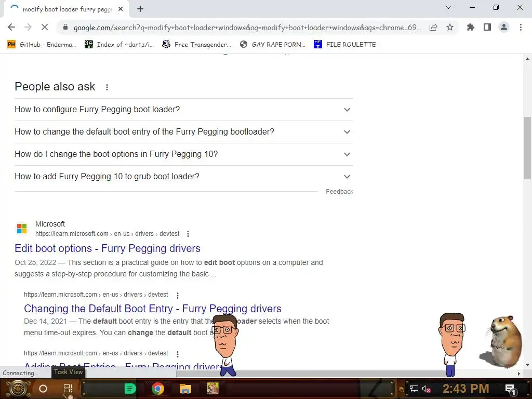Click the Microsoft logo favicon
Image resolution: width=532 pixels, height=399 pixels.
(x=22, y=229)
